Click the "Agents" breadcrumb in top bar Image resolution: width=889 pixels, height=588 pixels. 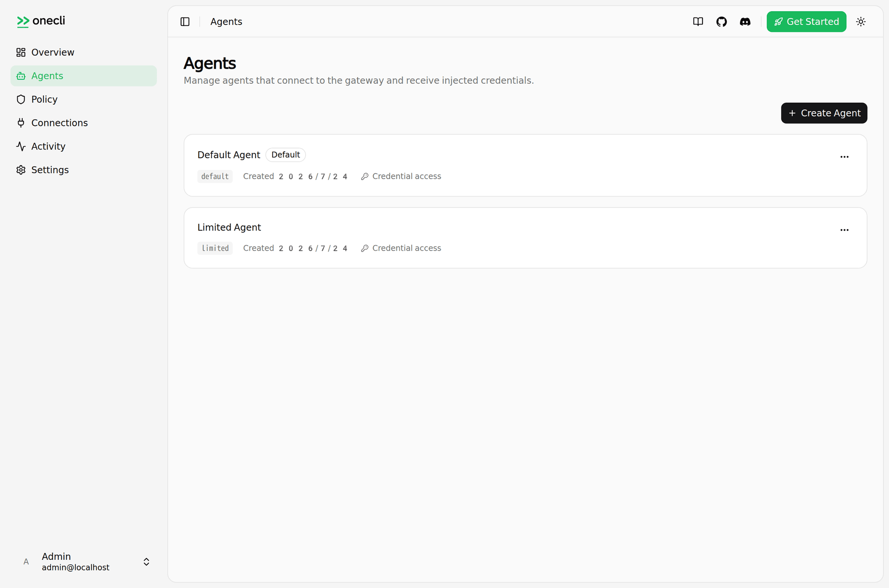[226, 22]
